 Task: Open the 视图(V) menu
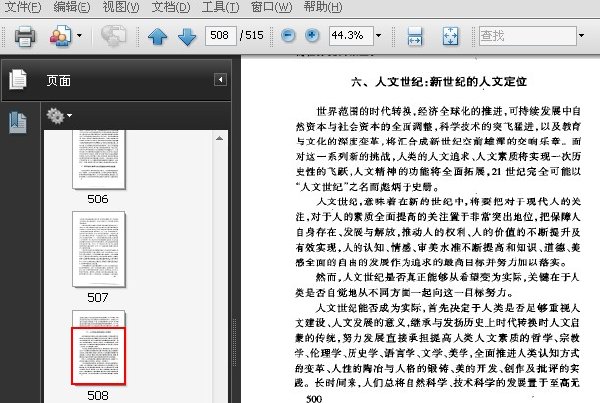121,7
